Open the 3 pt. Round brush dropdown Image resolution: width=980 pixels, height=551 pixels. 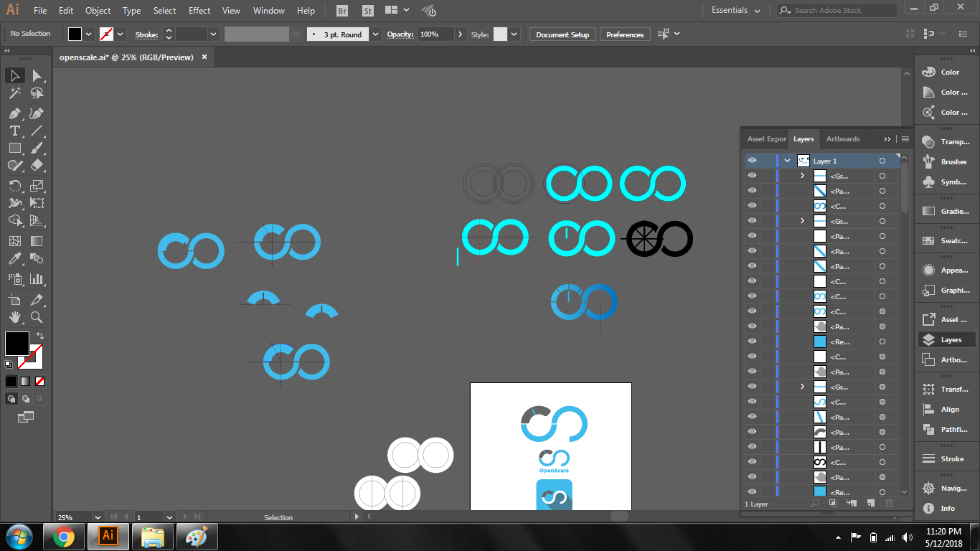coord(375,34)
